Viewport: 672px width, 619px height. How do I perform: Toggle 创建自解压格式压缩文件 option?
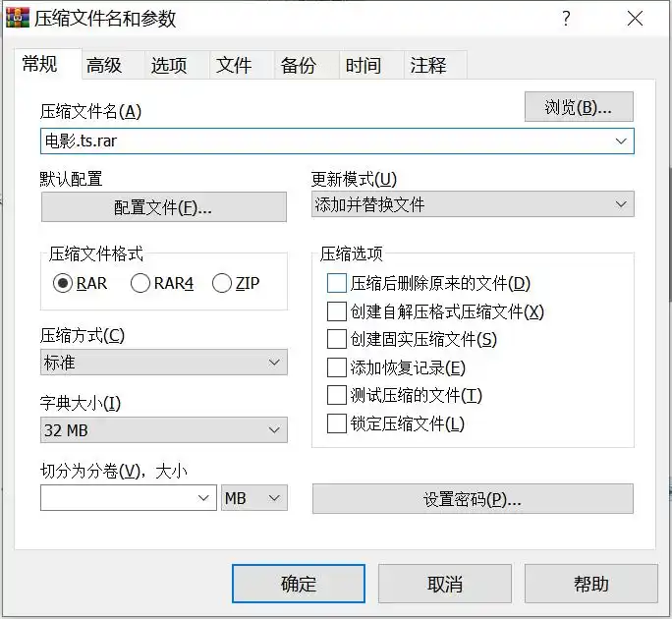click(336, 312)
